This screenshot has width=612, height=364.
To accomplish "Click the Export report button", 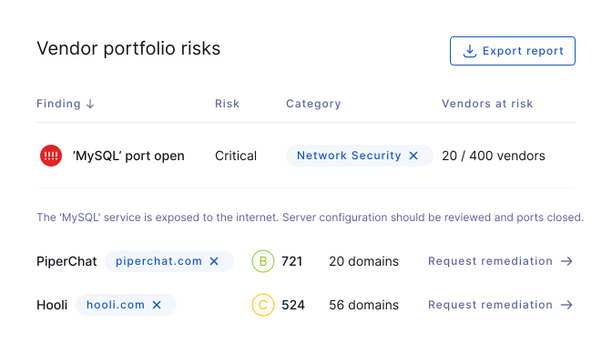I will coord(512,51).
